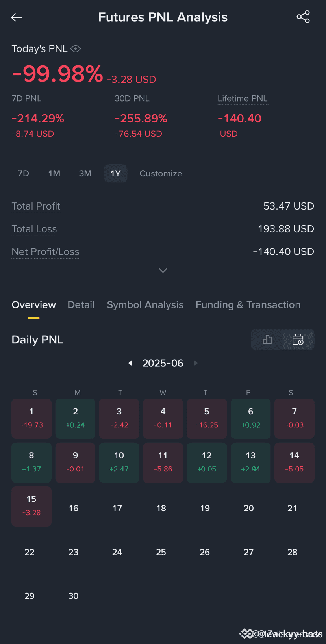Toggle Today's PNL visibility eye
Viewport: 326px width, 644px height.
(76, 49)
